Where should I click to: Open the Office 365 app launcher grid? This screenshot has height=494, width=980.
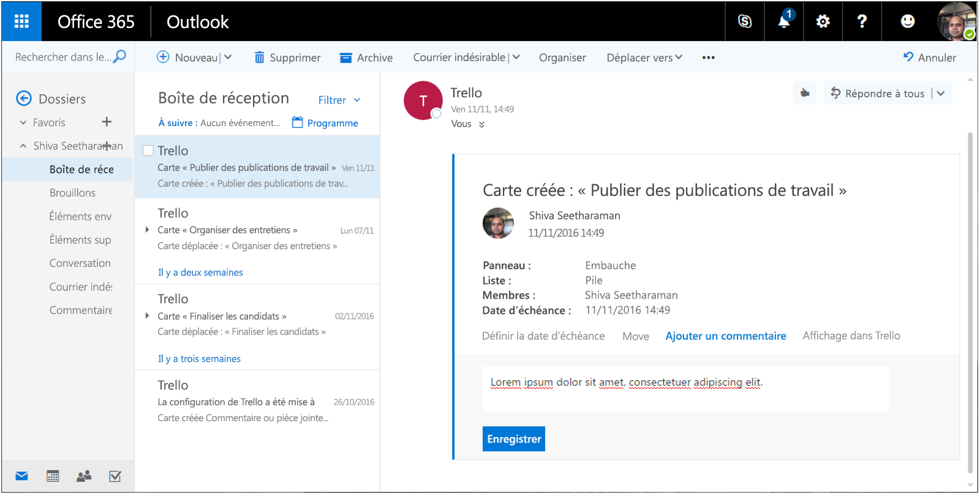click(x=21, y=21)
